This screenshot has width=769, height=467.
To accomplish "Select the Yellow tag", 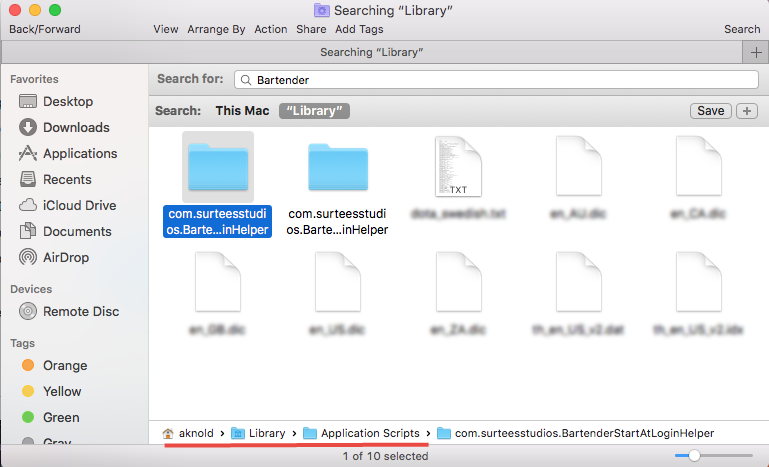I will pos(51,391).
